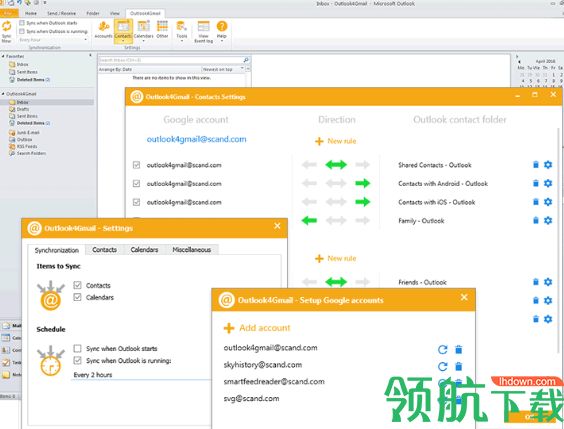Delete the Shared Contacts - Outlook rule

click(536, 165)
